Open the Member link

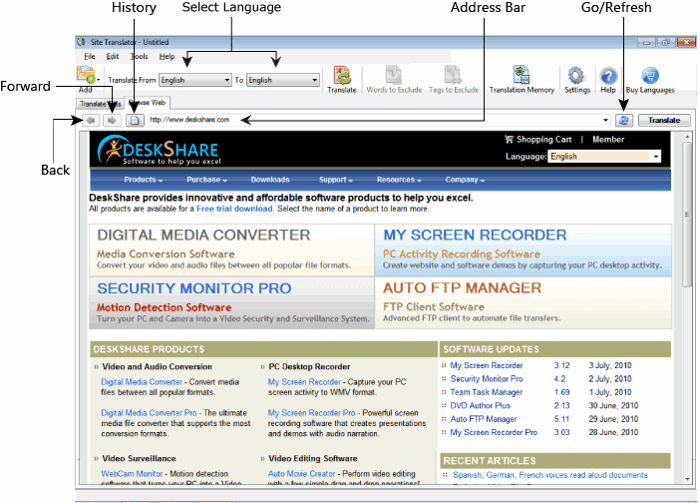[608, 139]
